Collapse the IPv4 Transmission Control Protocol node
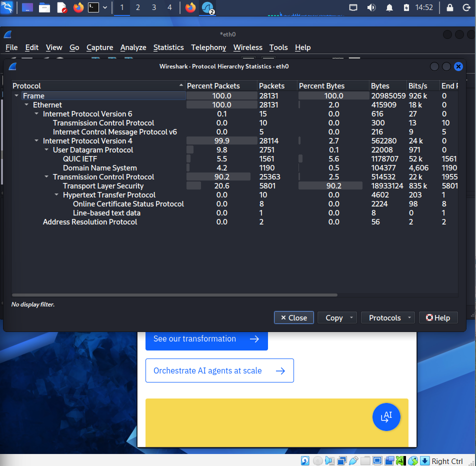 [46, 176]
